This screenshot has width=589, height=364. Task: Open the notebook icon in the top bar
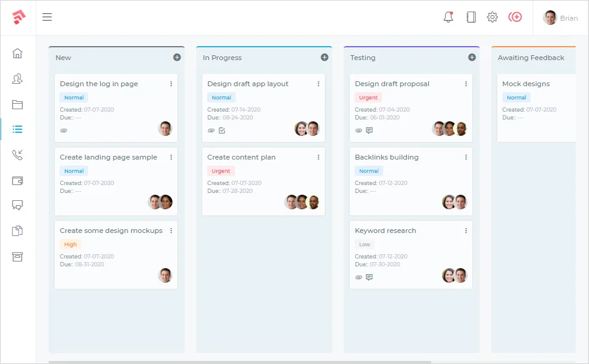click(x=471, y=17)
